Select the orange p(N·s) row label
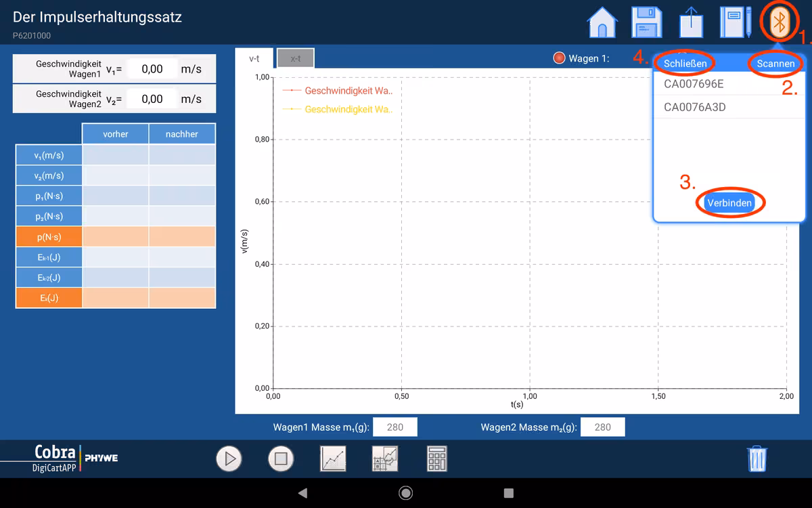812x508 pixels. pyautogui.click(x=49, y=236)
